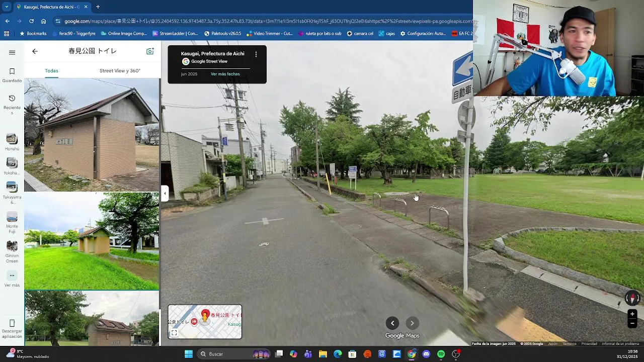Viewport: 644px width, 362px height.
Task: Open the Guardado saved places panel
Action: point(12,75)
